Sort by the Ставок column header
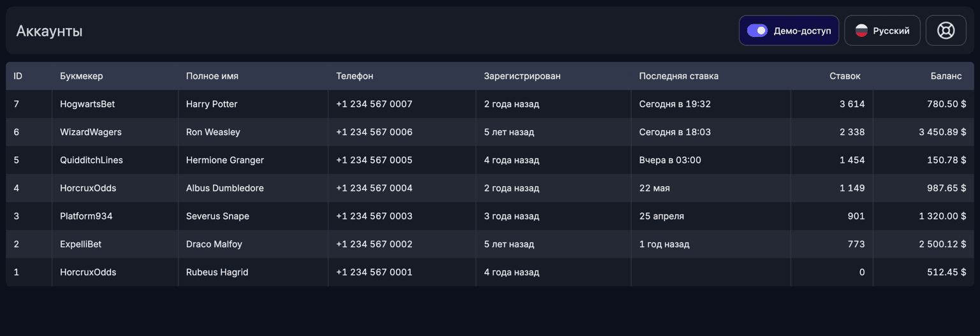 click(845, 76)
